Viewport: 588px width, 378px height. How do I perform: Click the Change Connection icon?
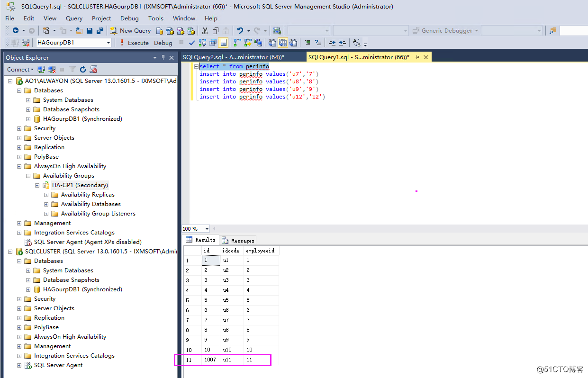tap(25, 43)
